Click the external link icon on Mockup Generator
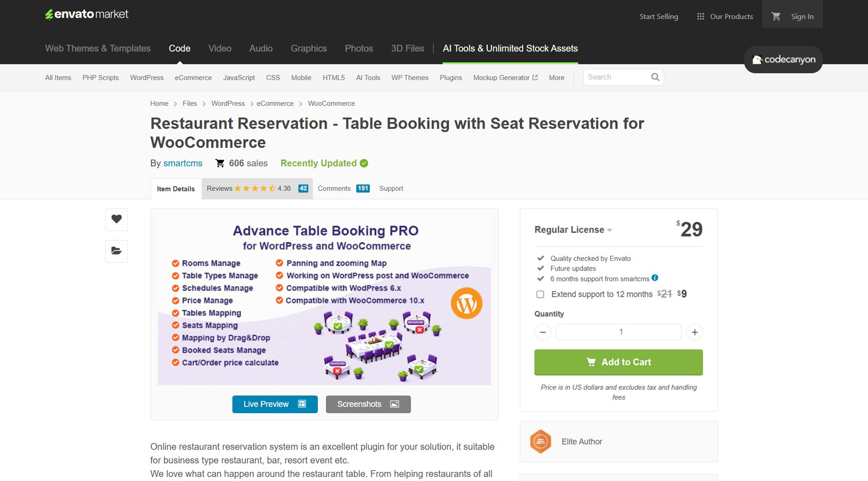The height and width of the screenshot is (481, 868). (x=535, y=78)
